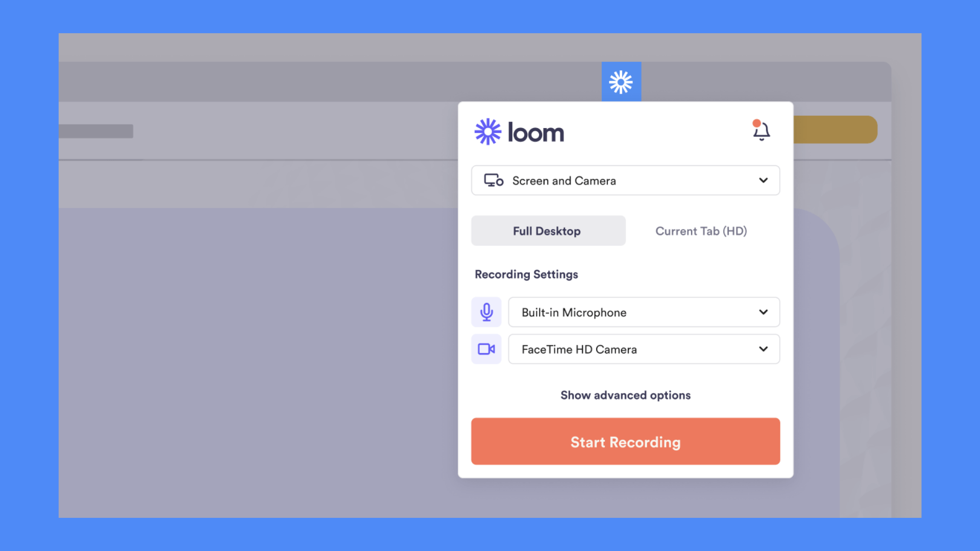Show advanced options link

click(x=625, y=395)
